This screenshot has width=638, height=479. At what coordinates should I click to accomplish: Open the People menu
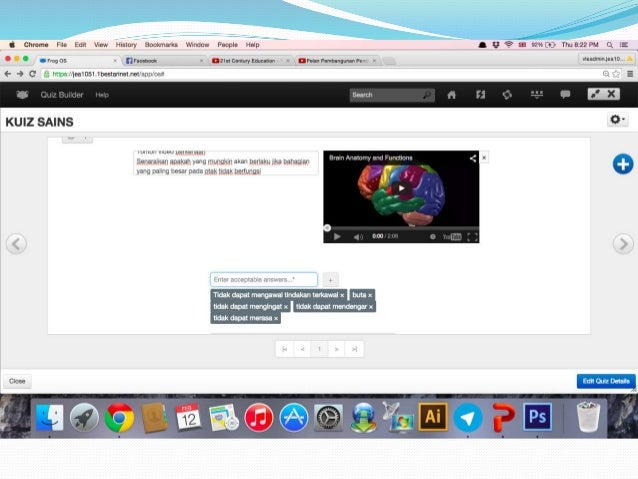click(227, 45)
